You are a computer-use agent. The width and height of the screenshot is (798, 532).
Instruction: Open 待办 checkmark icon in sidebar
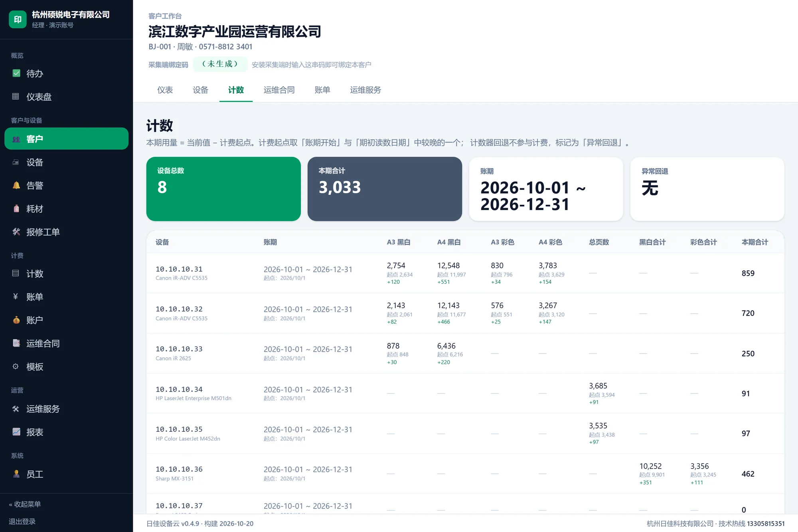(16, 73)
